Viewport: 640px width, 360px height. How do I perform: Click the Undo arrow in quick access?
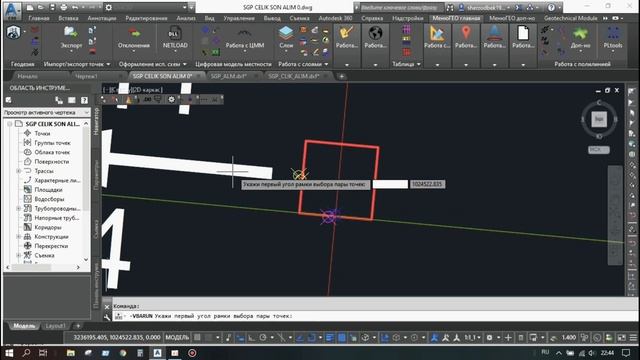[x=75, y=7]
